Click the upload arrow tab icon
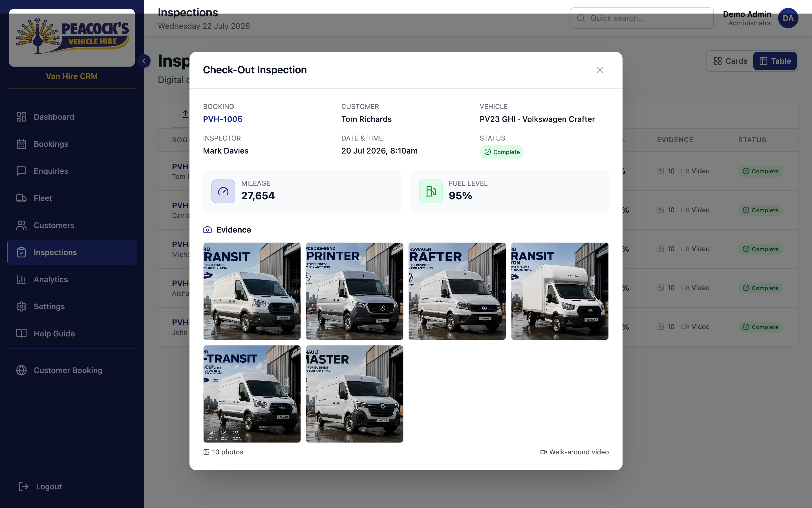The image size is (812, 508). point(185,114)
